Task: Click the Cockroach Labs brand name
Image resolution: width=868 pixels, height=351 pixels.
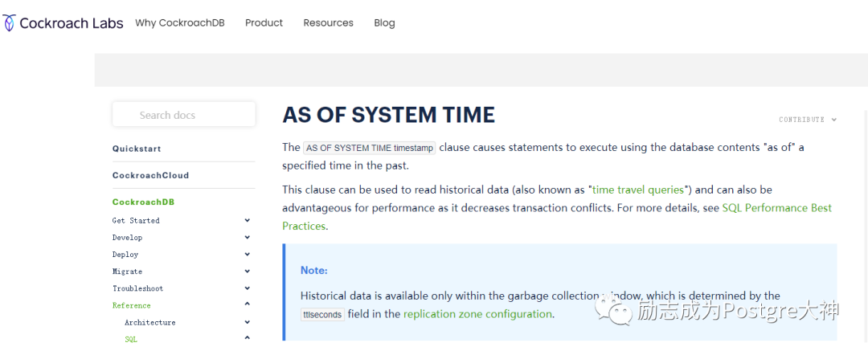Action: 72,22
